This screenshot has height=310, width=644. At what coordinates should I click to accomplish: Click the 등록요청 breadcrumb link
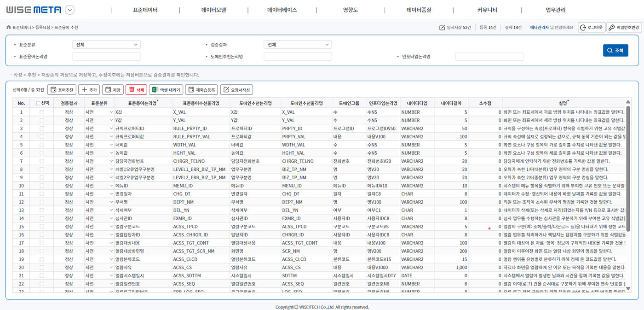coord(43,28)
